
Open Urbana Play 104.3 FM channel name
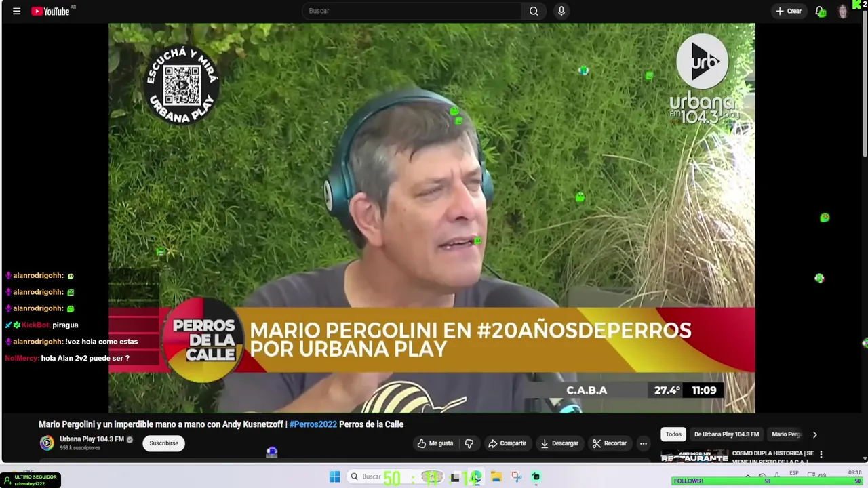coord(92,439)
